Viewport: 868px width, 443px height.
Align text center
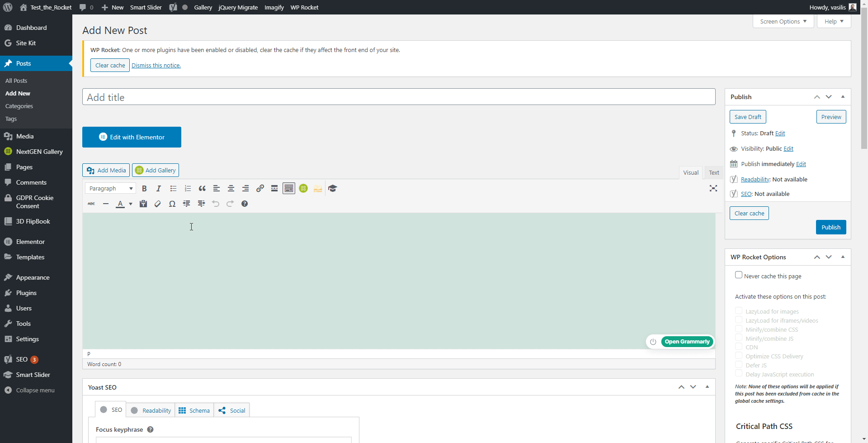pyautogui.click(x=231, y=189)
